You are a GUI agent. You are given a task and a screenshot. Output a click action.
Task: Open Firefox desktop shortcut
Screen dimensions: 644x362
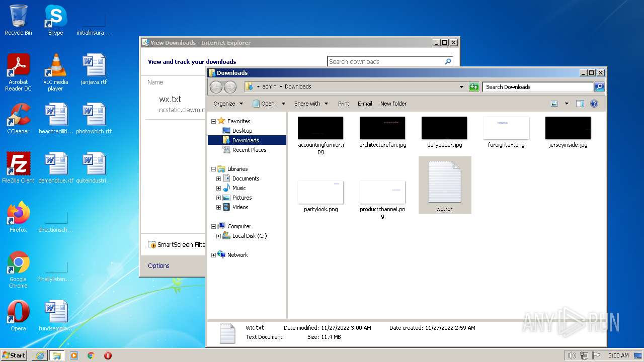pyautogui.click(x=18, y=217)
